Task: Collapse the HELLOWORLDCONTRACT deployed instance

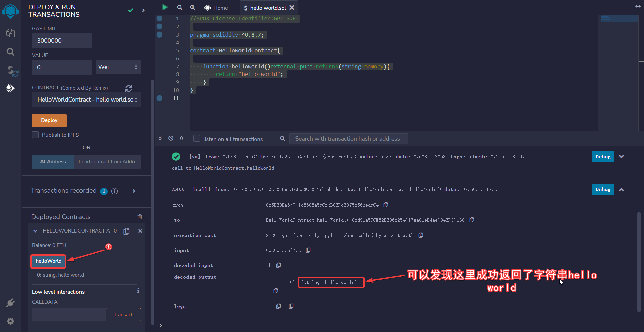Action: [x=35, y=231]
